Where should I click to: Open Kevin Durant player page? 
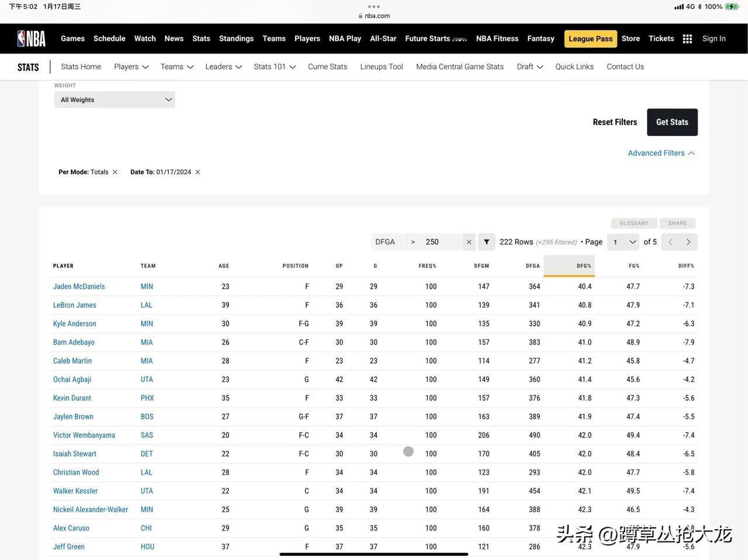coord(72,398)
